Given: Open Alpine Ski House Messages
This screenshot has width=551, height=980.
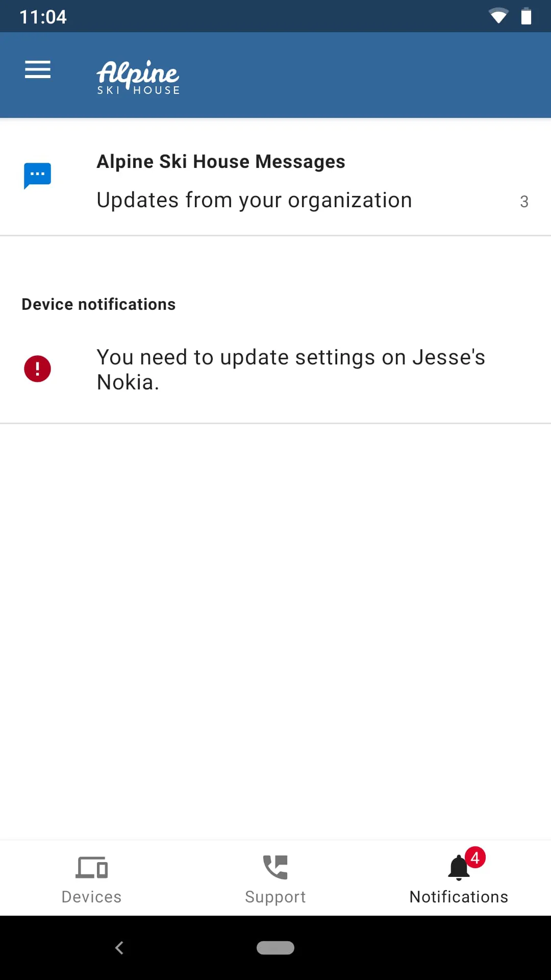Looking at the screenshot, I should pyautogui.click(x=220, y=161).
